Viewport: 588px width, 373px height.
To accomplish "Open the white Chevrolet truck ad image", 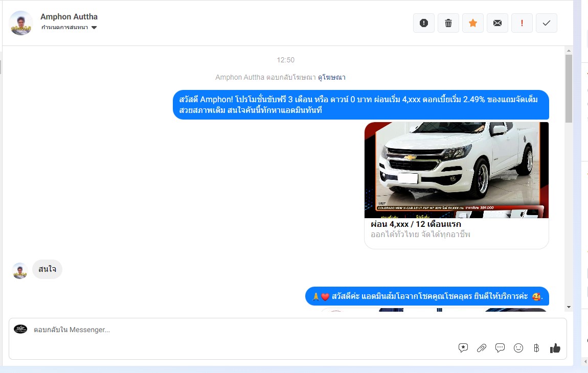I will (x=456, y=170).
